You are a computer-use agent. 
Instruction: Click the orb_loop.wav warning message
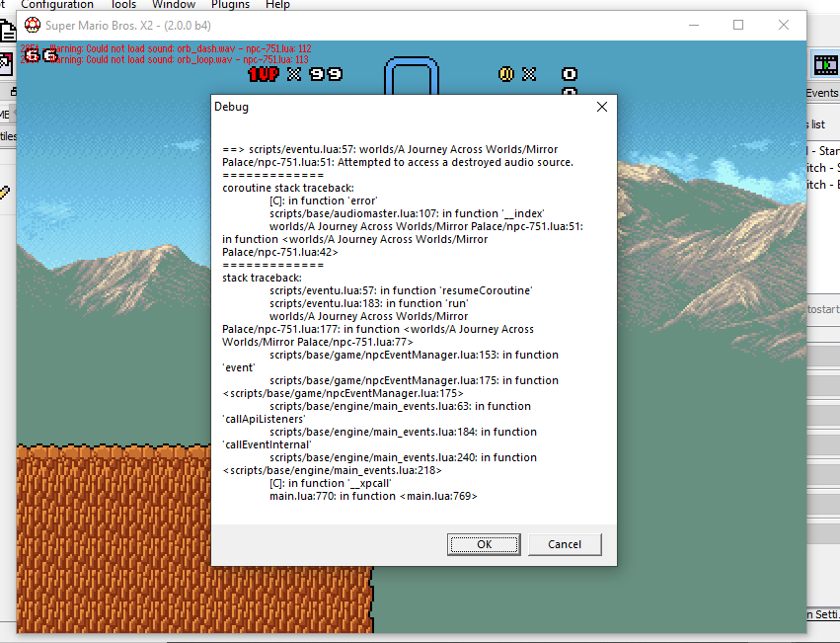[165, 59]
